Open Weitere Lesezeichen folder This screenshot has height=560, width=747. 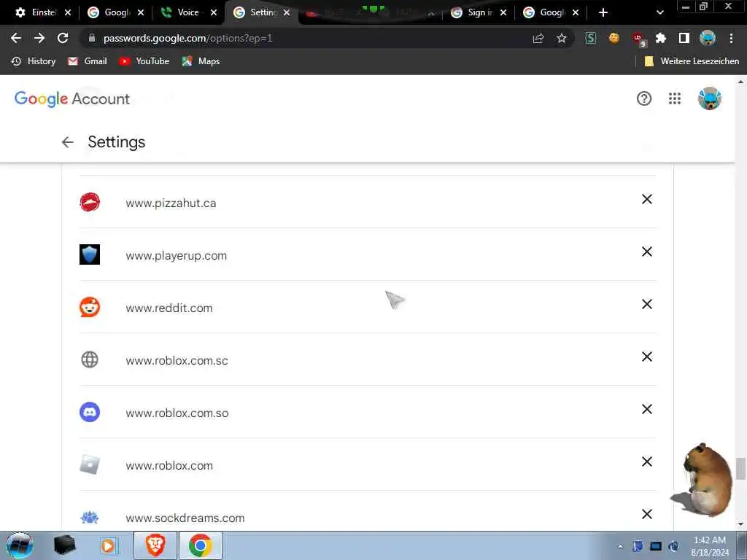tap(692, 61)
